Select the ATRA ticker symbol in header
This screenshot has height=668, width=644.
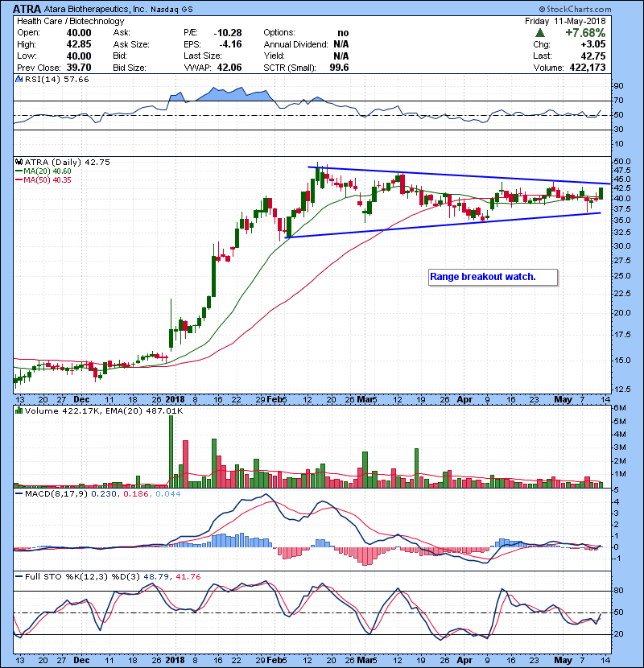27,9
